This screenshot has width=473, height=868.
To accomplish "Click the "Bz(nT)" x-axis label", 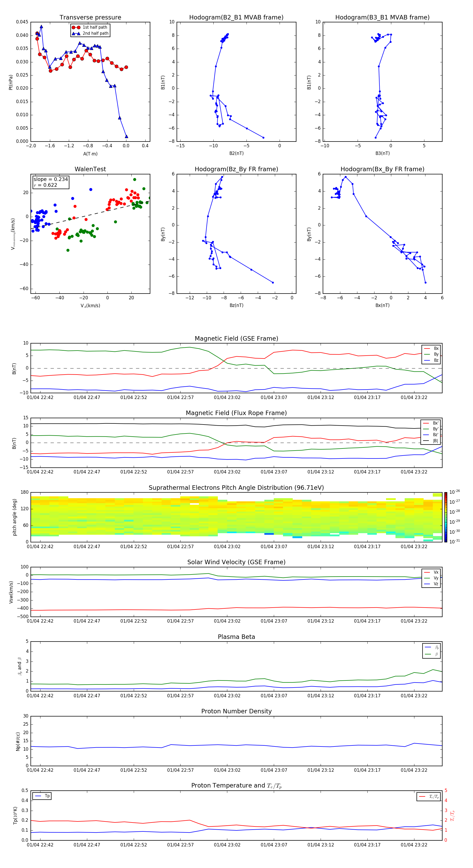I will 236,305.
